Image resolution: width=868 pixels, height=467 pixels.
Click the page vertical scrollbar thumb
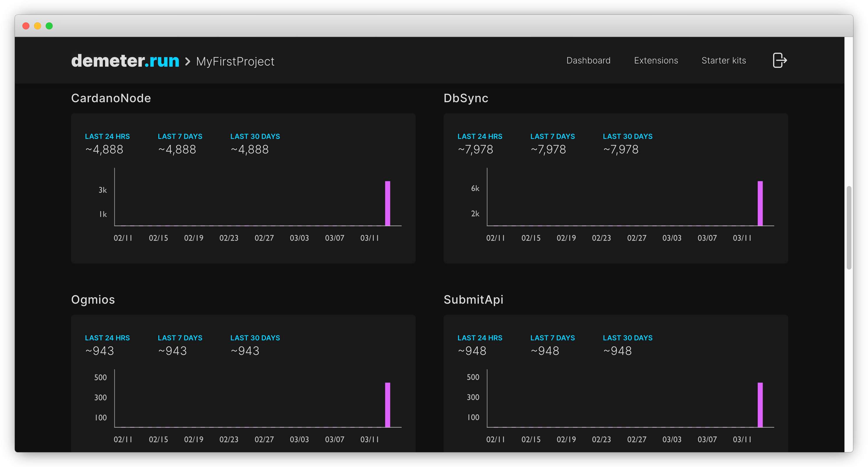pos(849,228)
